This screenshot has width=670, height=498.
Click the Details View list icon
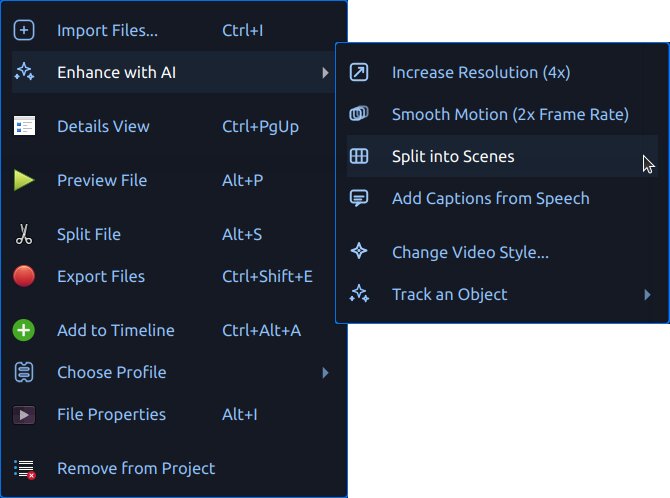pyautogui.click(x=25, y=126)
